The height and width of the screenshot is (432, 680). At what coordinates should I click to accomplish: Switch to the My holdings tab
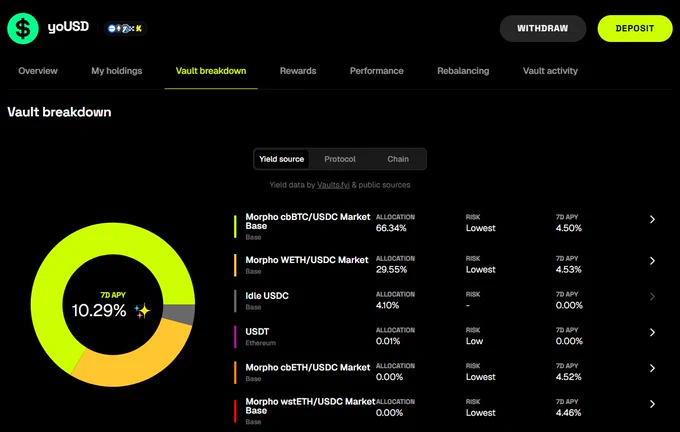click(x=117, y=71)
